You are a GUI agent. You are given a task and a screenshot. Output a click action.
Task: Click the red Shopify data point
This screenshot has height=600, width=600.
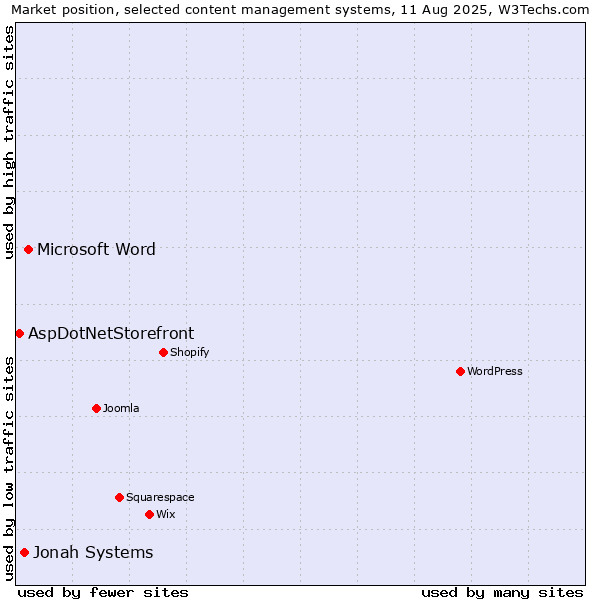point(163,352)
